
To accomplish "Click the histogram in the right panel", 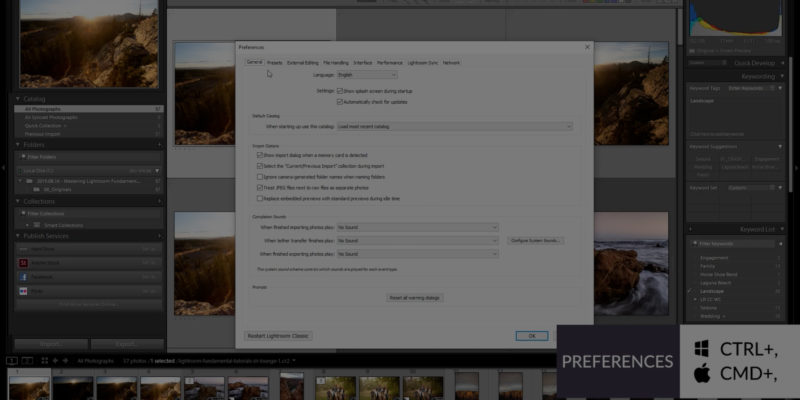I will [735, 18].
